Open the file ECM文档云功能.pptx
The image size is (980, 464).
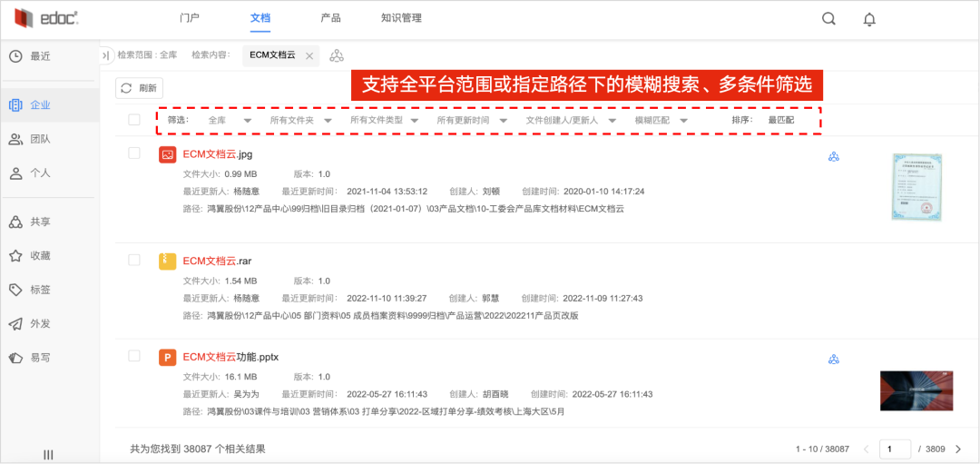click(230, 357)
